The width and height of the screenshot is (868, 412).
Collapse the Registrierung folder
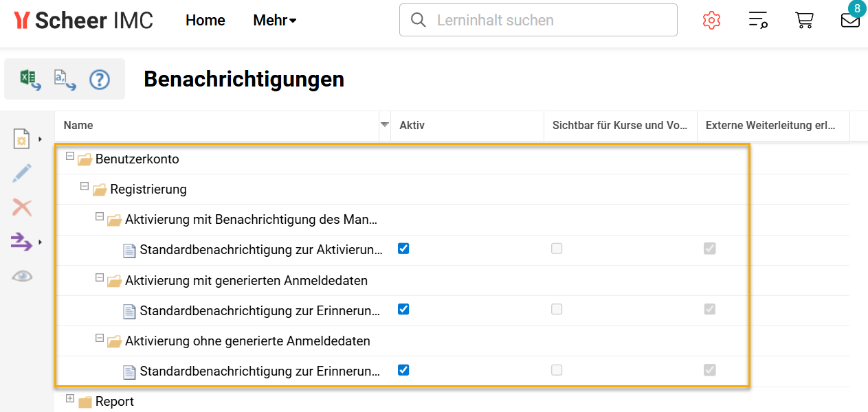(84, 188)
